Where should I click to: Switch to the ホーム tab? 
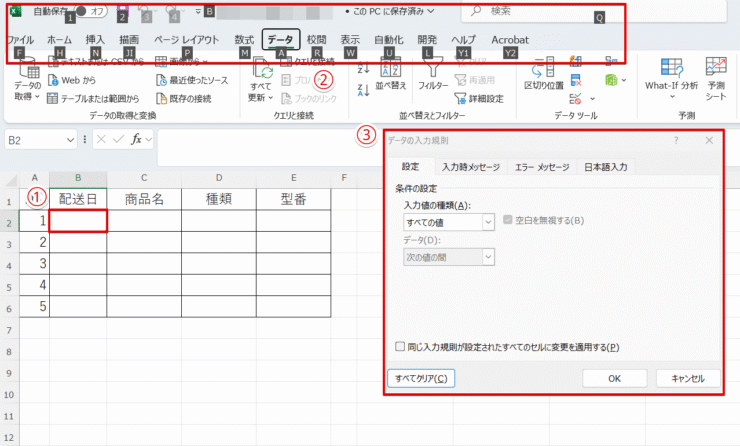[x=59, y=40]
